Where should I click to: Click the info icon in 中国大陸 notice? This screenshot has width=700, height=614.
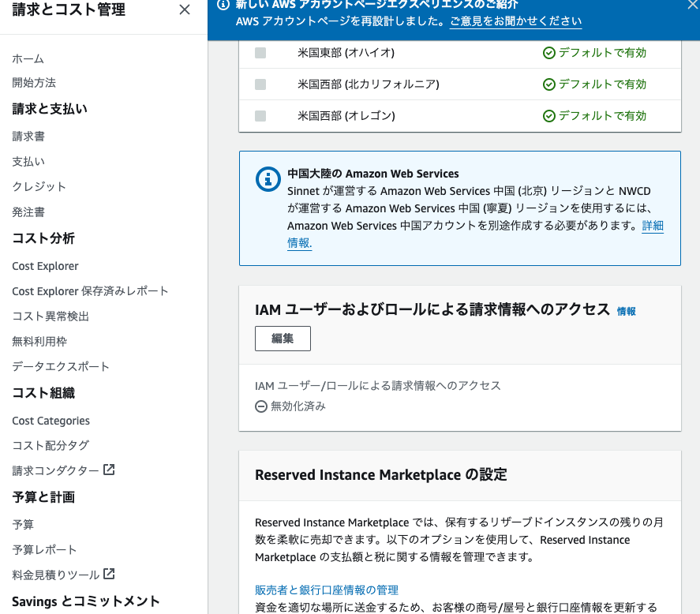point(268,179)
